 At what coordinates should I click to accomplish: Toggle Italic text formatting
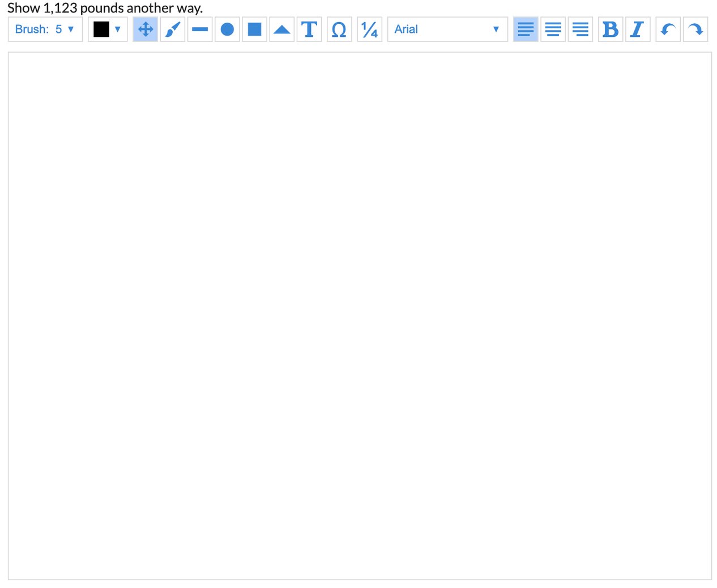pyautogui.click(x=637, y=29)
